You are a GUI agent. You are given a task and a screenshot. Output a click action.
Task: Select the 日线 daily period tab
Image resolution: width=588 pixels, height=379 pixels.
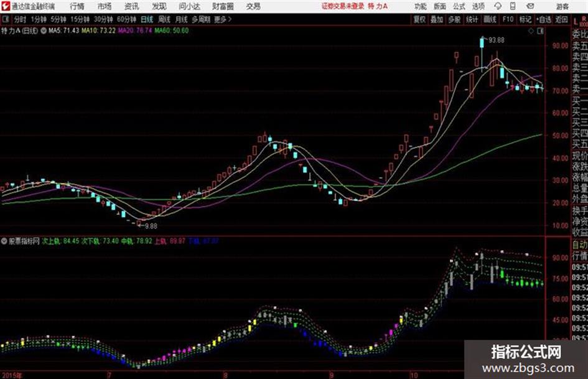tap(147, 19)
